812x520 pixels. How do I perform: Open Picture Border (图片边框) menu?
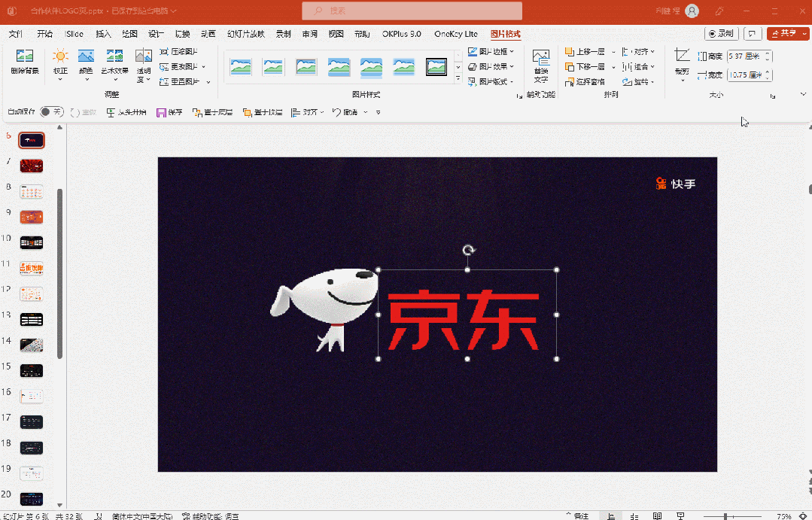pos(491,52)
